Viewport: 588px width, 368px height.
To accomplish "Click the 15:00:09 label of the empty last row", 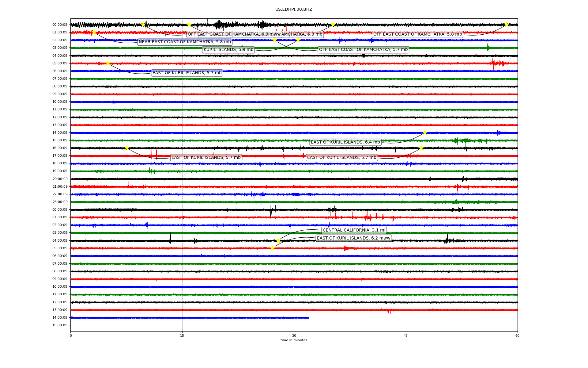I will click(60, 325).
